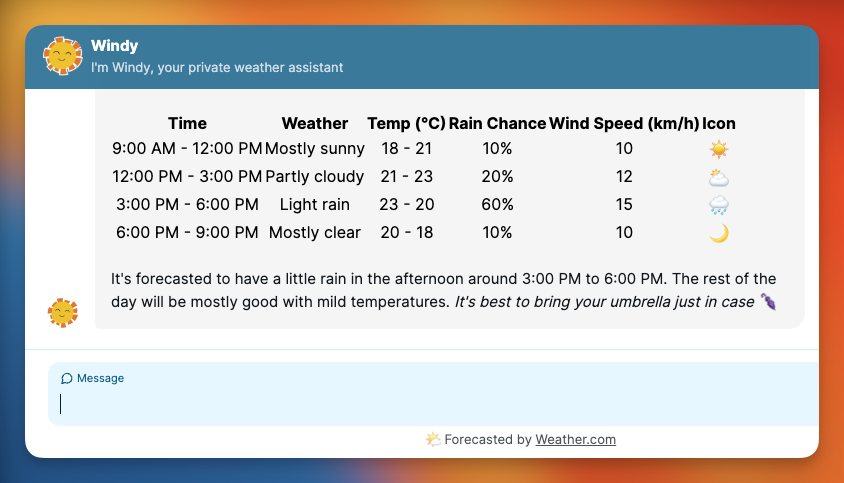Screen dimensions: 844x483
Task: Click the Windy sun avatar in header
Action: [63, 56]
